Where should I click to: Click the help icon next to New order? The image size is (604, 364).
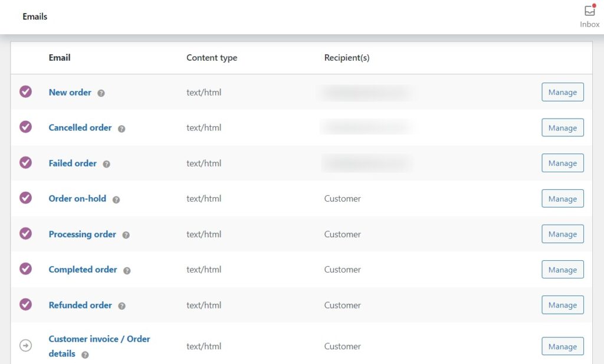point(101,93)
